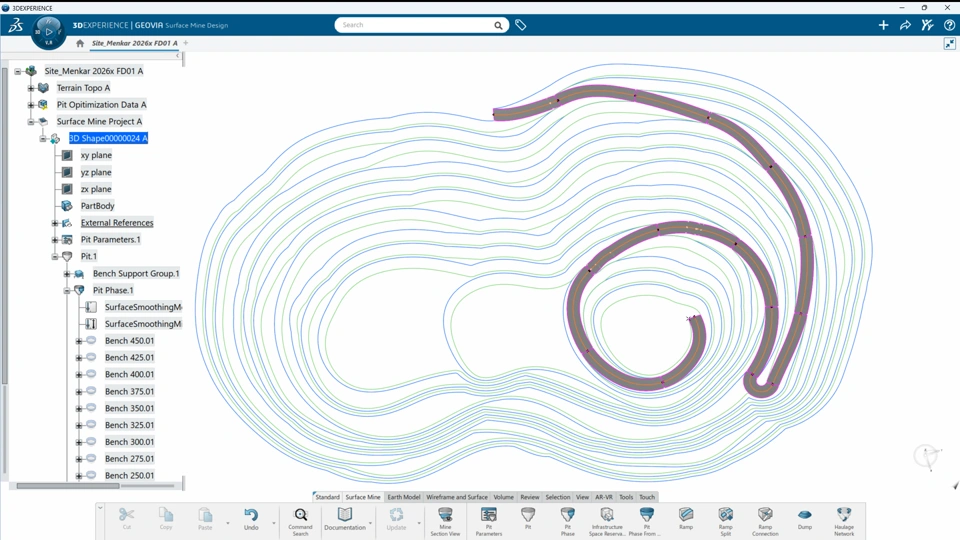This screenshot has width=960, height=540.
Task: Select the Ramp tool
Action: (x=686, y=518)
